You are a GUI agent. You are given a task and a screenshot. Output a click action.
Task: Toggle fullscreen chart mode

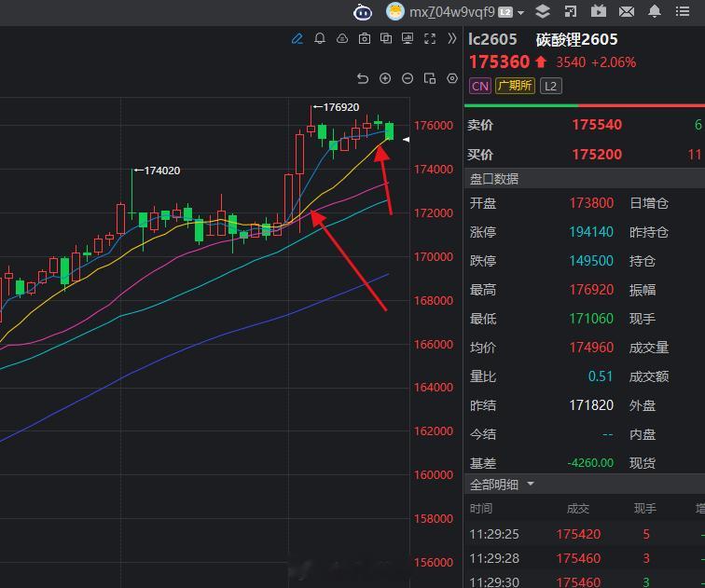(x=430, y=38)
